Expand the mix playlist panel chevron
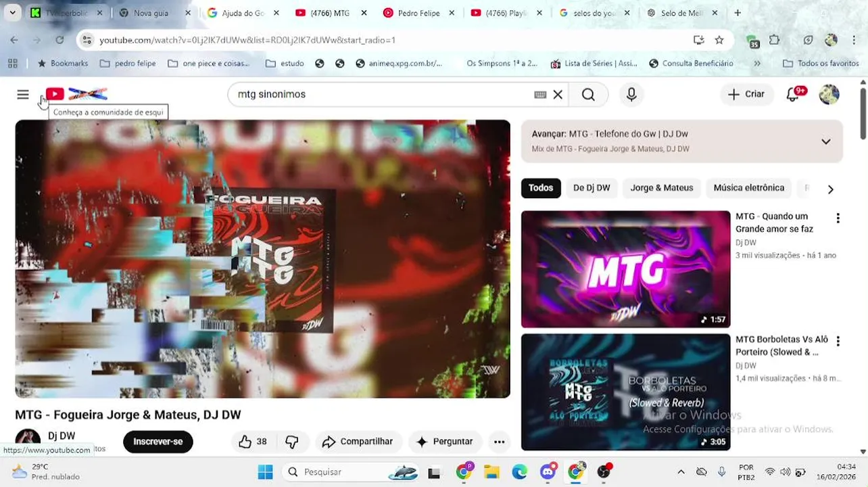The height and width of the screenshot is (487, 868). [825, 141]
